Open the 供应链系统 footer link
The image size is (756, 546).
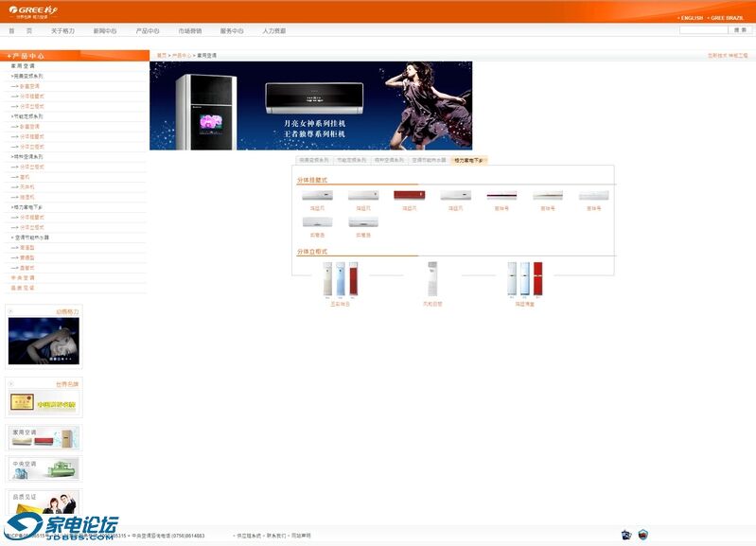[249, 536]
